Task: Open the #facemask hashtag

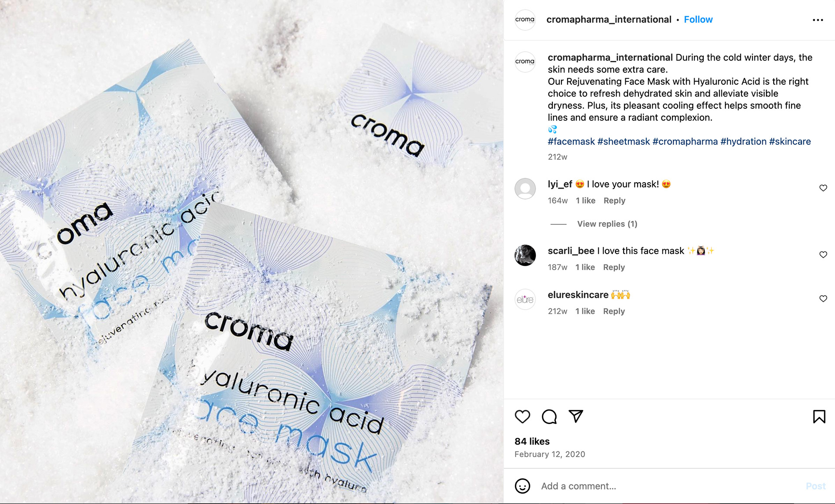Action: pos(571,141)
